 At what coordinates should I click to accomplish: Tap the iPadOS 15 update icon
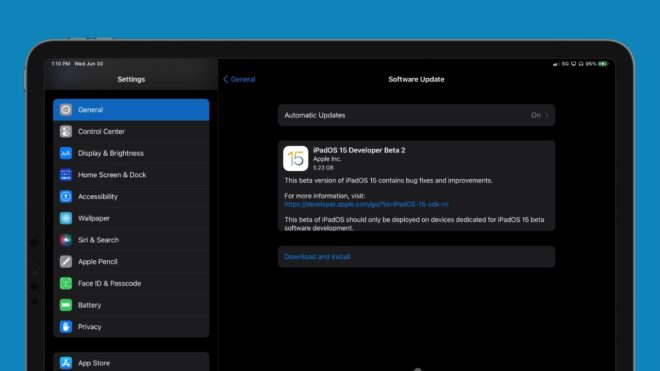point(295,158)
